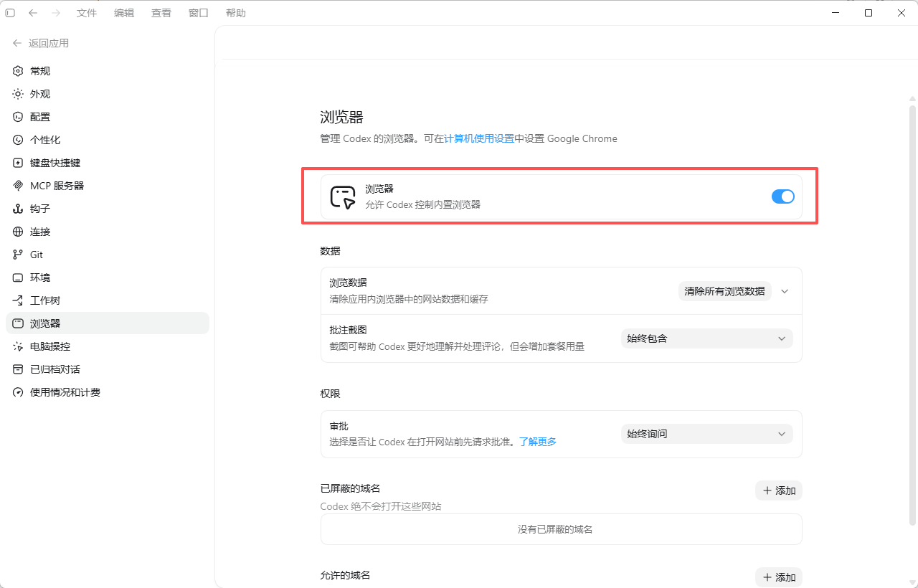The height and width of the screenshot is (588, 918).
Task: Click the 批注截图 row title
Action: pyautogui.click(x=348, y=330)
